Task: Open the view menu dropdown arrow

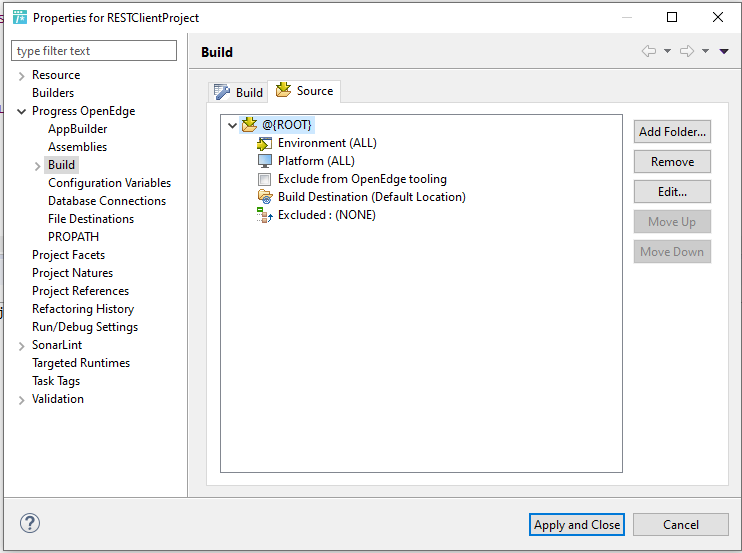Action: pyautogui.click(x=724, y=51)
